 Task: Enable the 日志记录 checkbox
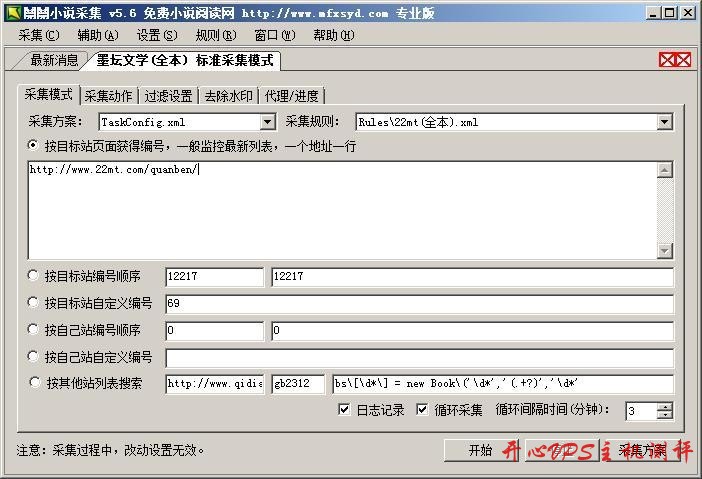point(344,410)
